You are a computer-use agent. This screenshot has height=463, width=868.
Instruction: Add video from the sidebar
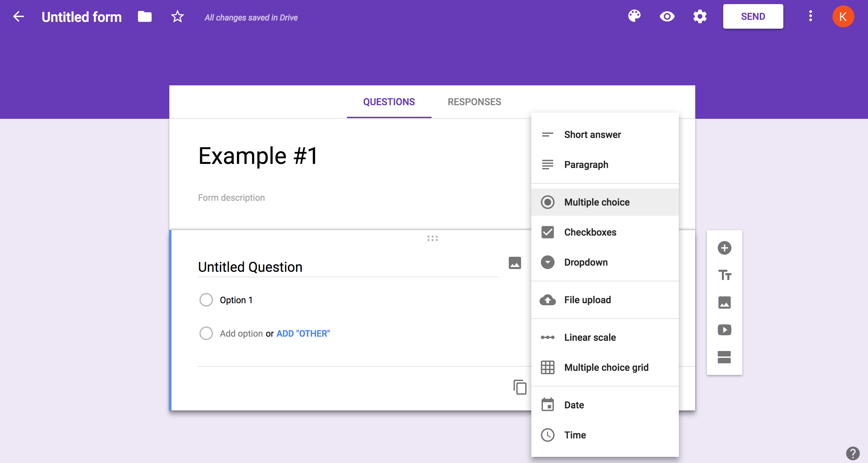pyautogui.click(x=725, y=330)
